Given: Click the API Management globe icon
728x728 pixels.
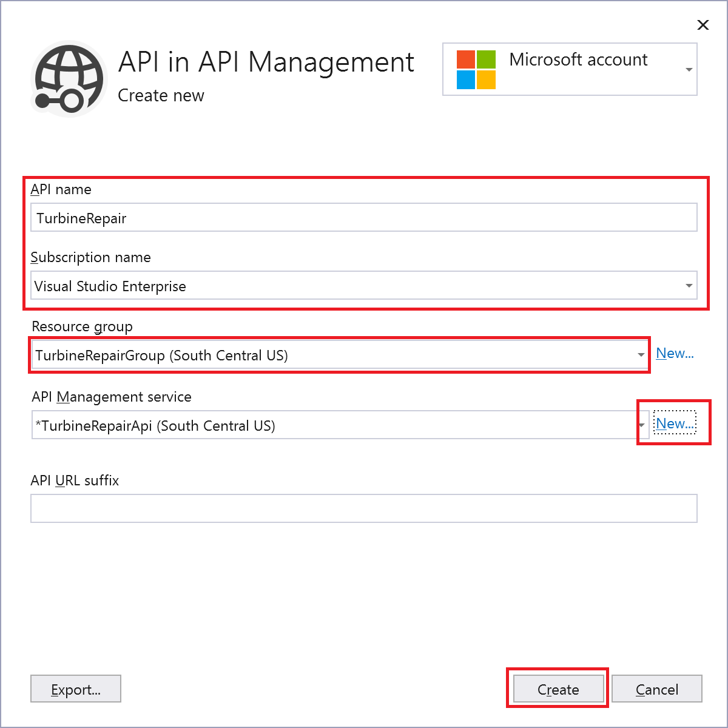Looking at the screenshot, I should [68, 78].
